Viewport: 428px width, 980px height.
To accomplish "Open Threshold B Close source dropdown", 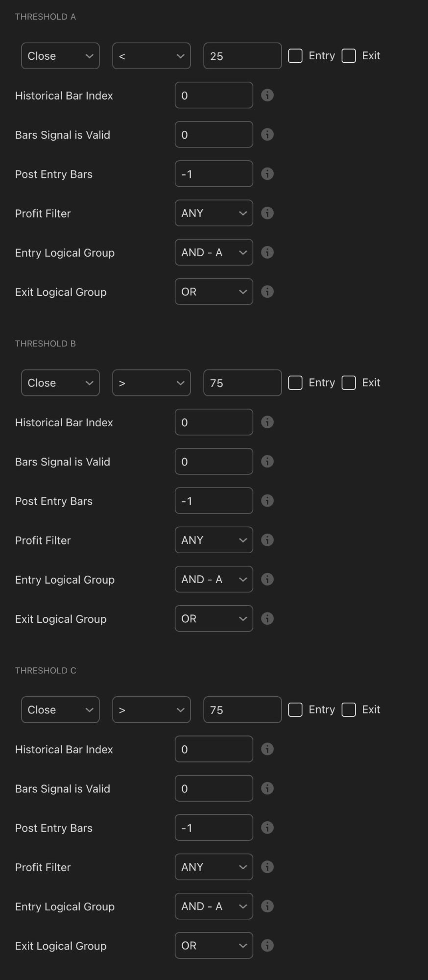I will pyautogui.click(x=60, y=383).
